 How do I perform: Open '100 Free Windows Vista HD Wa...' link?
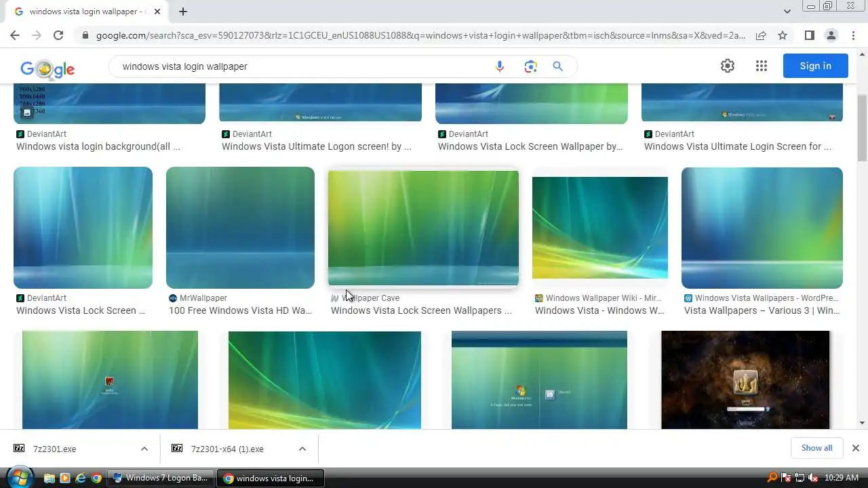[240, 310]
